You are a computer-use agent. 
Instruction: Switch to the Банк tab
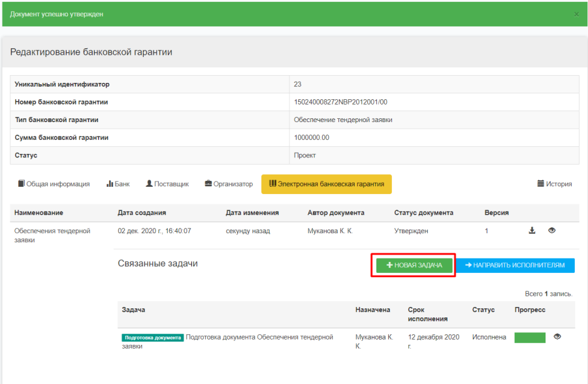(x=118, y=184)
